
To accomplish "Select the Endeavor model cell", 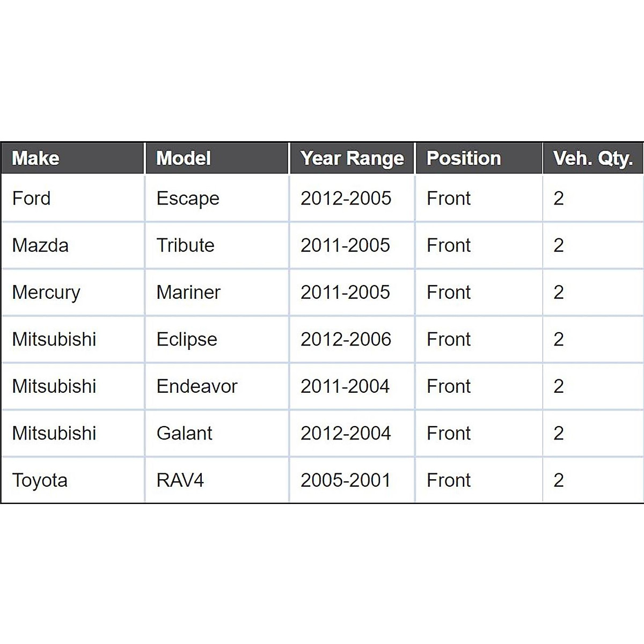I will click(197, 386).
